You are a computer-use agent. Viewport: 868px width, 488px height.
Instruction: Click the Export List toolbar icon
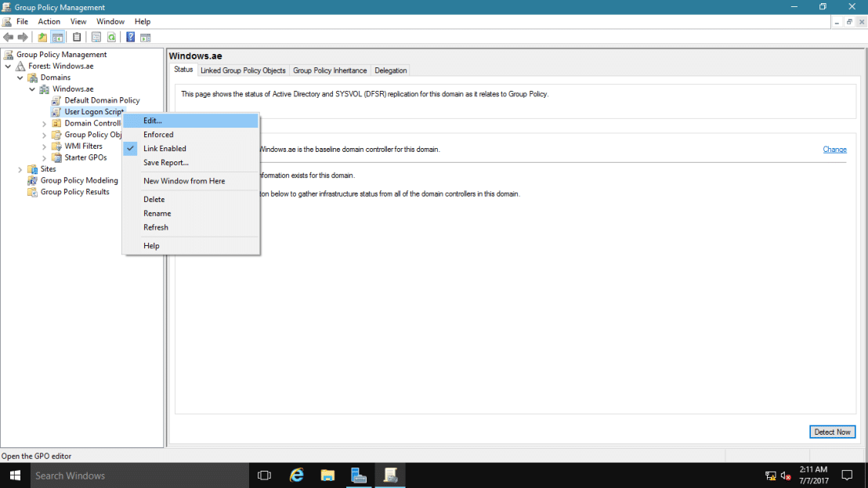click(x=96, y=37)
